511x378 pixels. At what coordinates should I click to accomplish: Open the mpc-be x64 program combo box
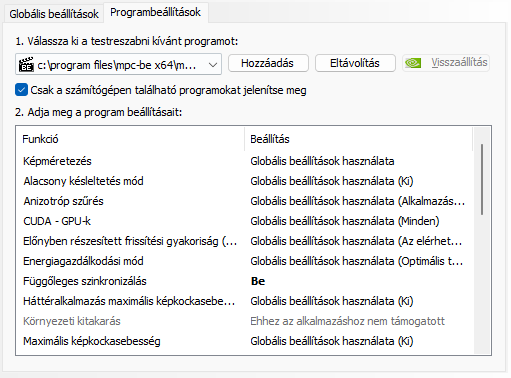click(x=118, y=64)
